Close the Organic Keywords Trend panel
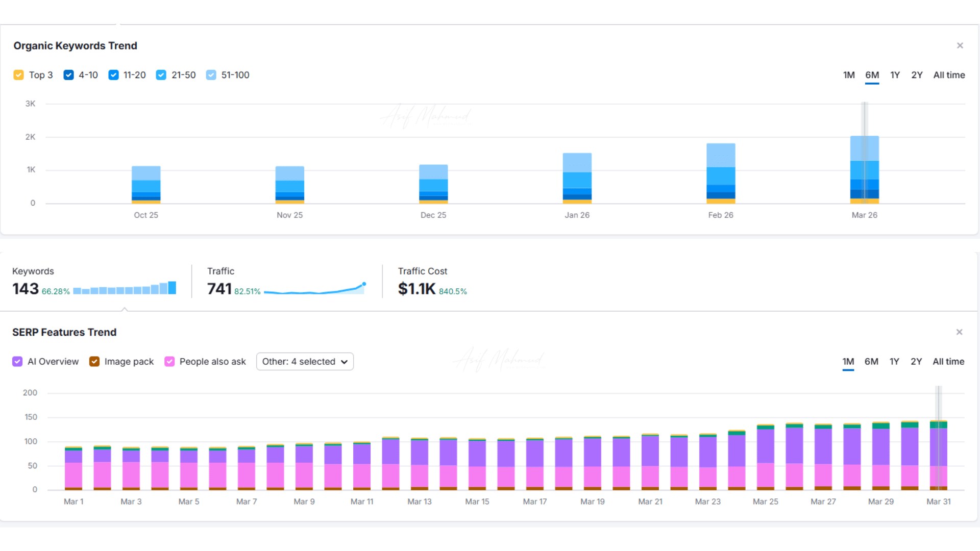 [960, 46]
